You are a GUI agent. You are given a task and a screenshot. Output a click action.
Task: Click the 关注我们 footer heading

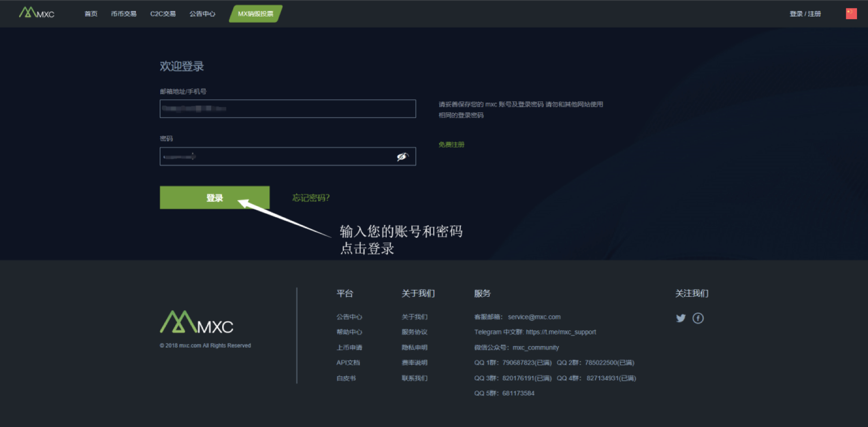coord(692,293)
